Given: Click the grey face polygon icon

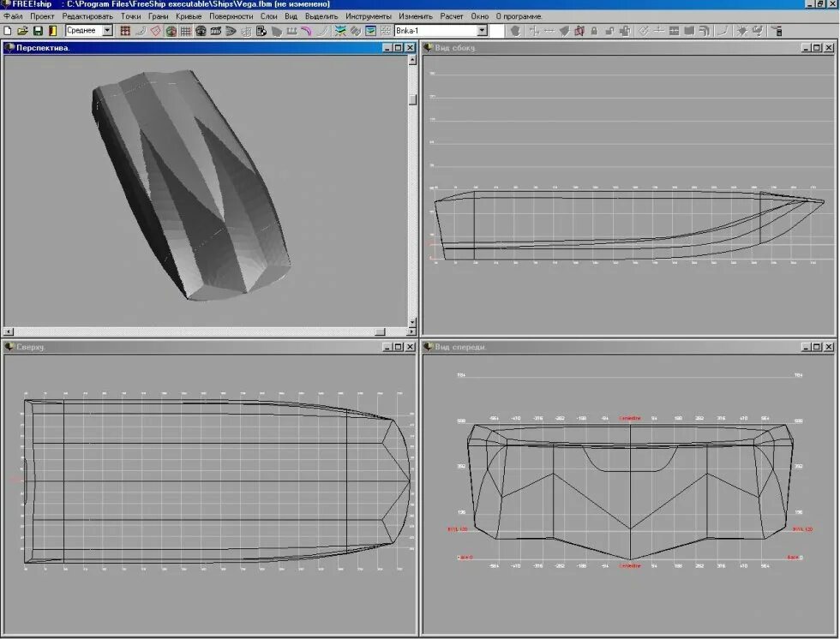Looking at the screenshot, I should (x=564, y=31).
